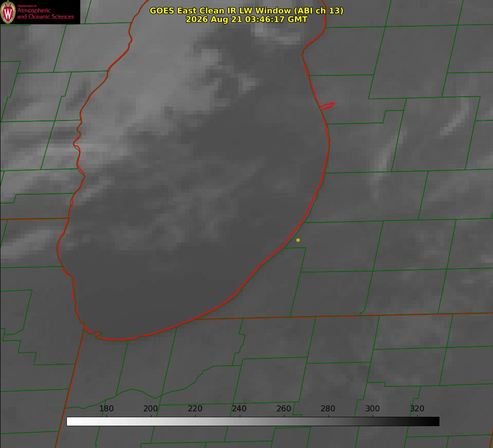
Task: Click the 300 tick on the colorbar
Action: tap(373, 408)
